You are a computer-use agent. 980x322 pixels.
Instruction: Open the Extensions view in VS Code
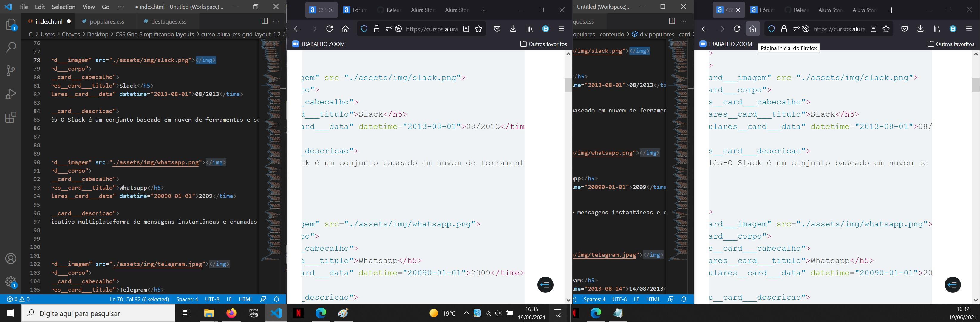pyautogui.click(x=11, y=117)
